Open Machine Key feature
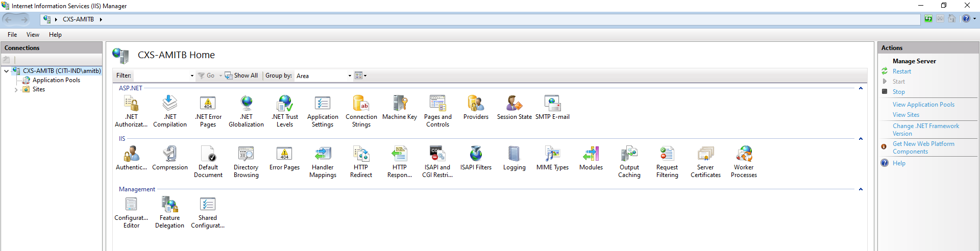980x251 pixels. click(x=400, y=107)
